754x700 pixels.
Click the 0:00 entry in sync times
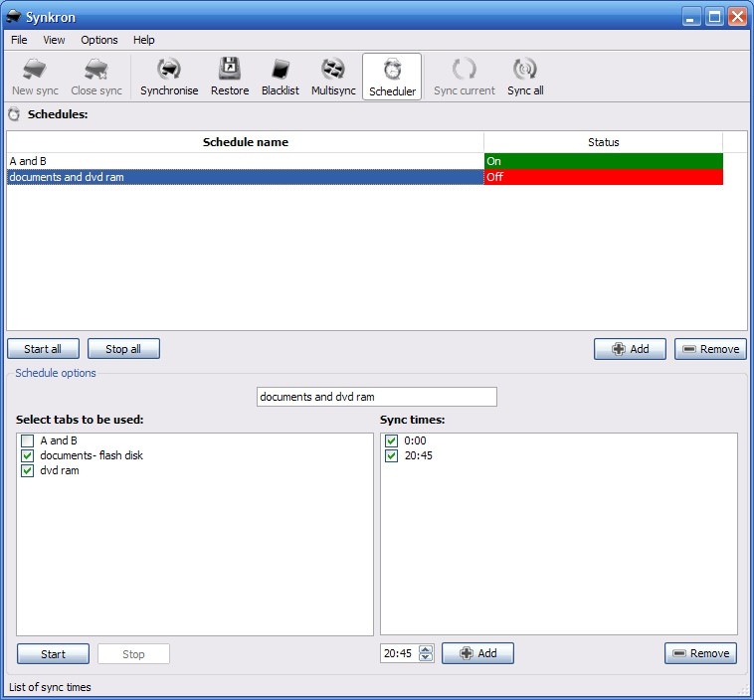[415, 440]
